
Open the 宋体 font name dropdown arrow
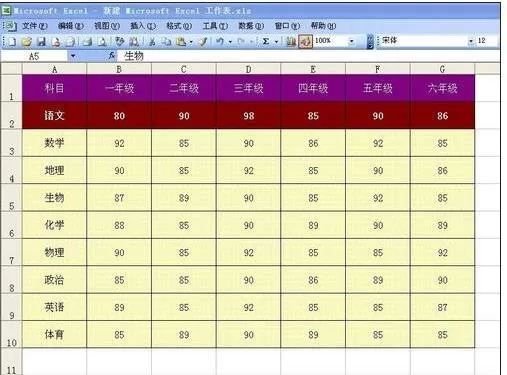471,41
